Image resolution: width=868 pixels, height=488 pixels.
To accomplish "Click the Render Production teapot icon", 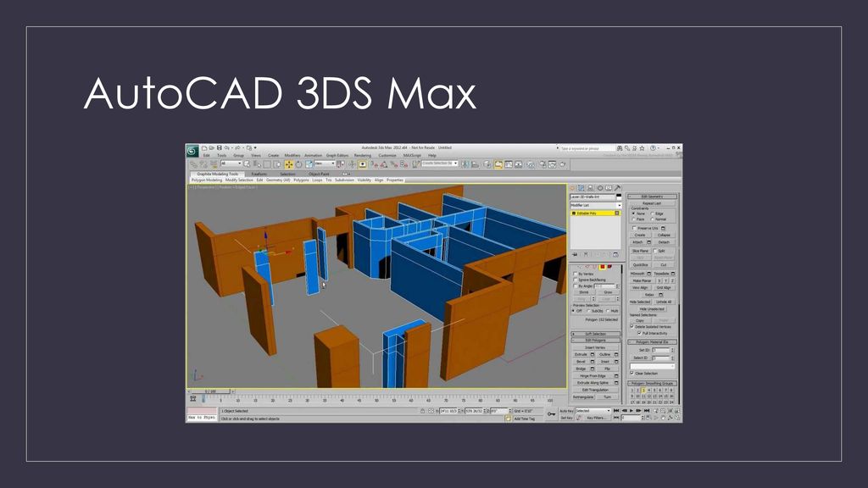I will coord(563,164).
